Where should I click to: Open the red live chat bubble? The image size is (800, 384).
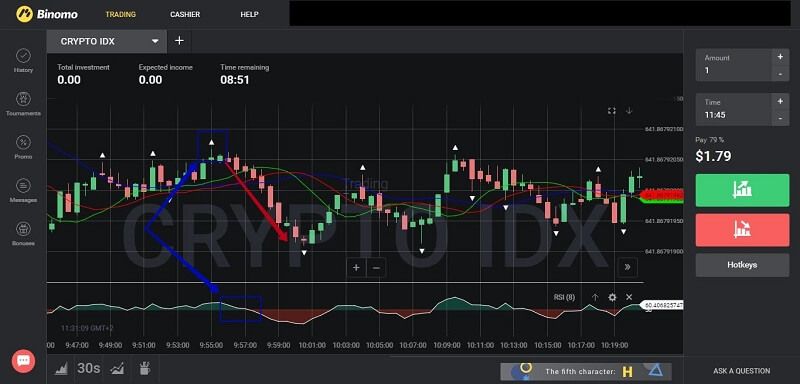point(23,361)
